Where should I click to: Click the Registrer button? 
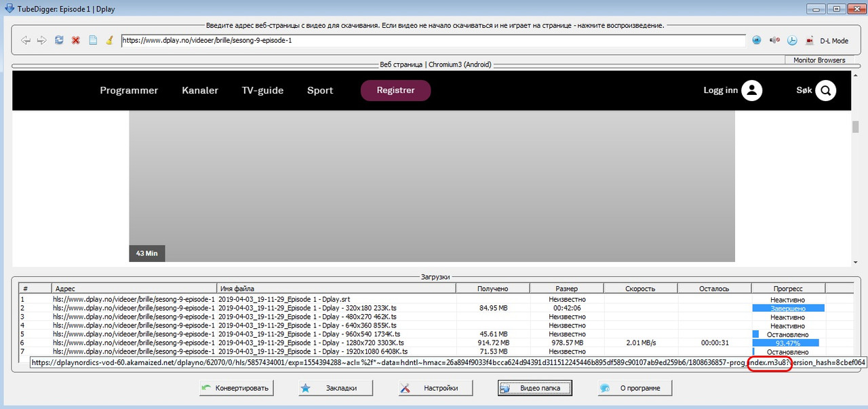click(395, 90)
